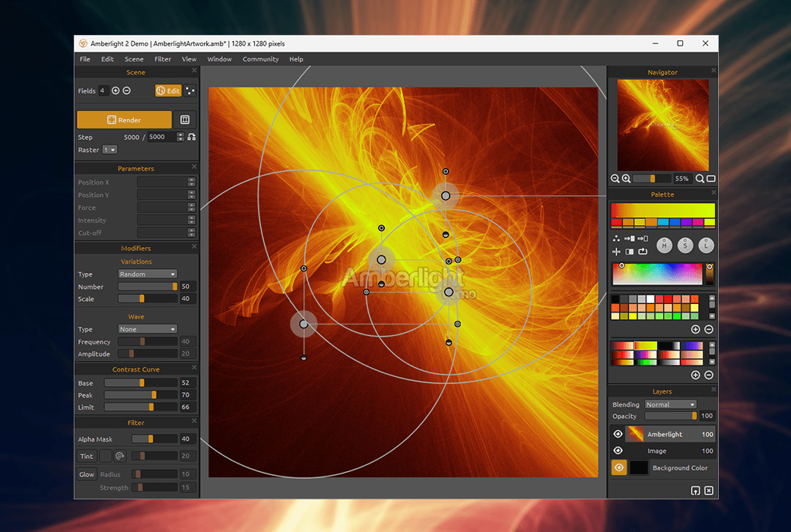Click the Variations Number slider

tap(148, 287)
